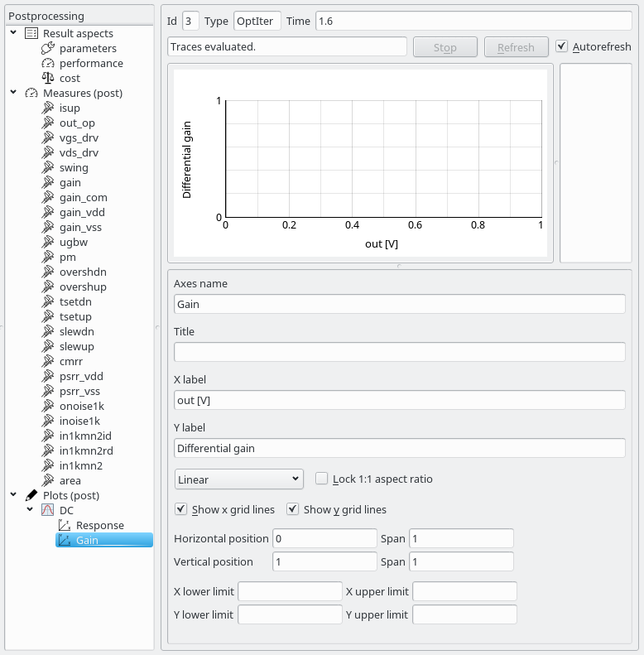Click the pencil icon for Plots (post)
Screen dimensions: 644x655
coord(31,496)
